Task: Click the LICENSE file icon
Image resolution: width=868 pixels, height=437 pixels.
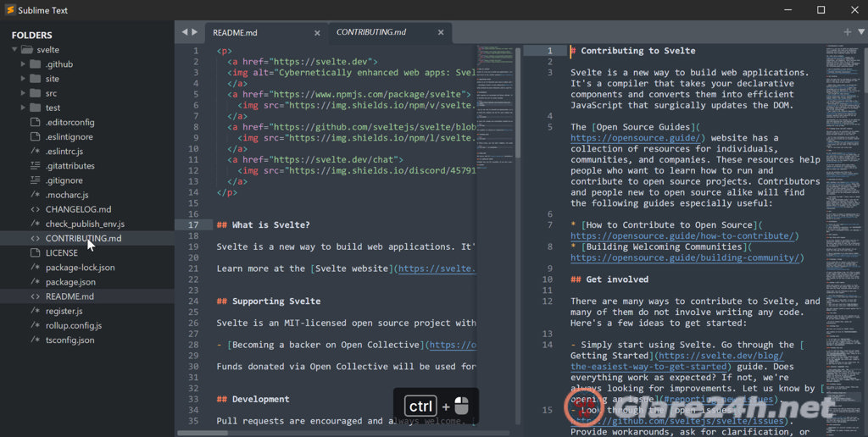Action: point(36,252)
